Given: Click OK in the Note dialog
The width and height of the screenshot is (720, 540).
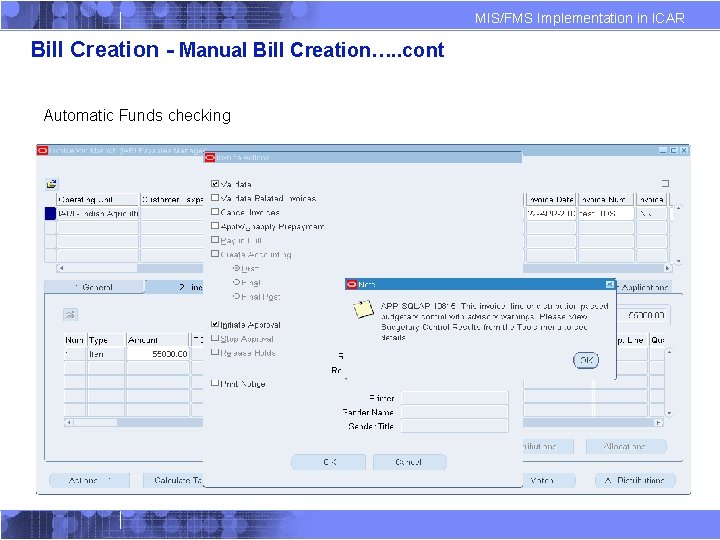Looking at the screenshot, I should point(586,360).
